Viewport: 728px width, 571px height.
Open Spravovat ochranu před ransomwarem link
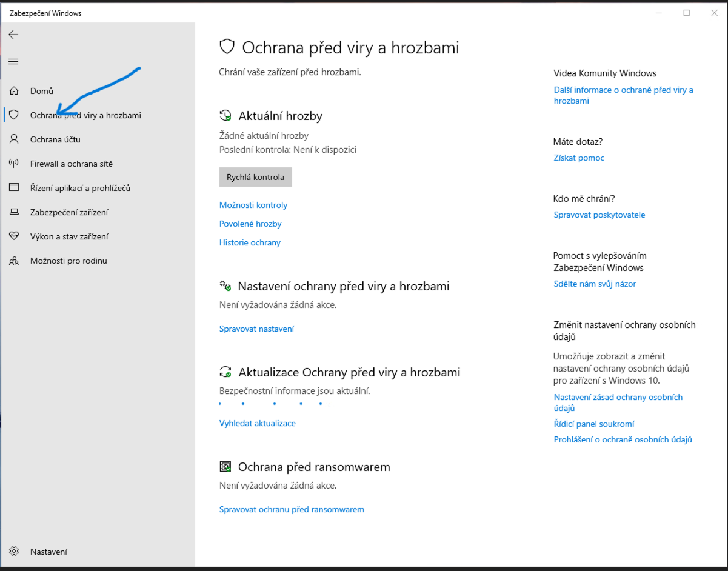pos(292,509)
